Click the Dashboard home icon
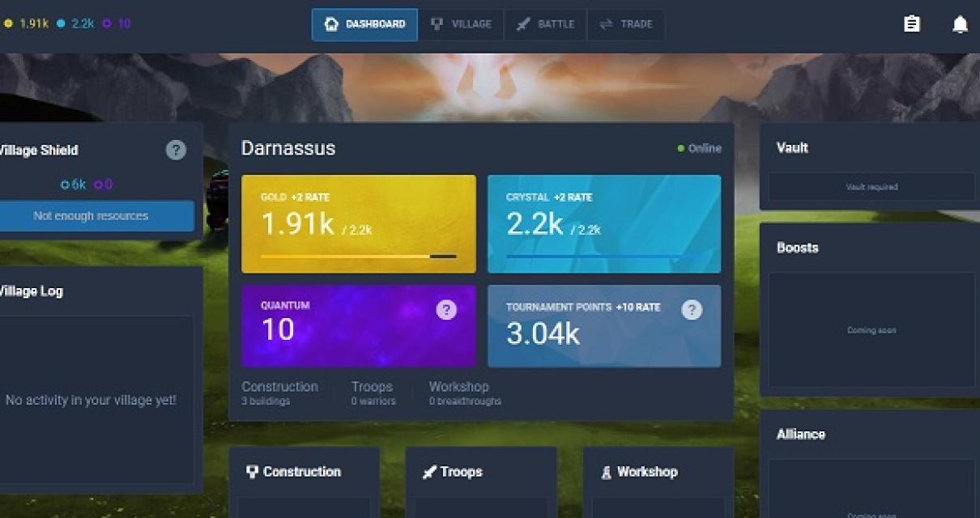The width and height of the screenshot is (980, 518). (331, 24)
